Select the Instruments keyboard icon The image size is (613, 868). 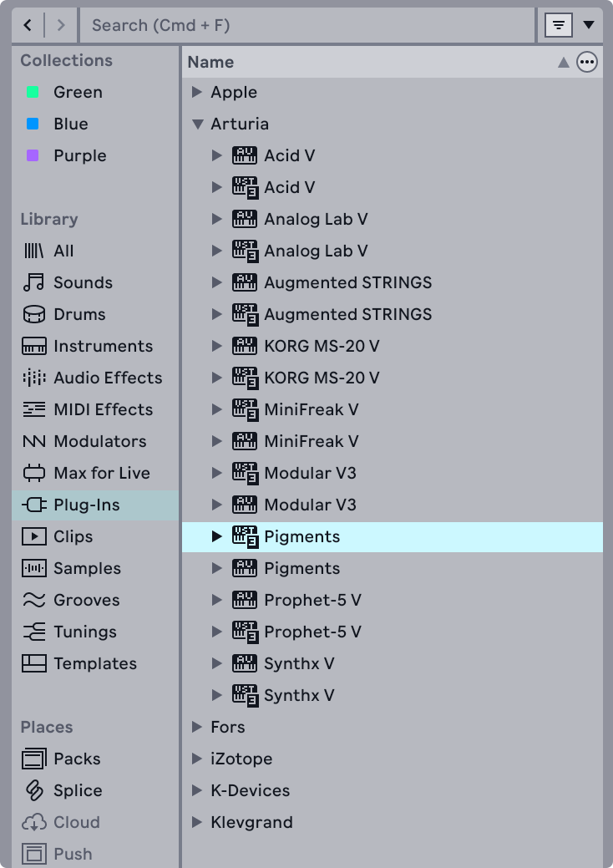pos(33,346)
